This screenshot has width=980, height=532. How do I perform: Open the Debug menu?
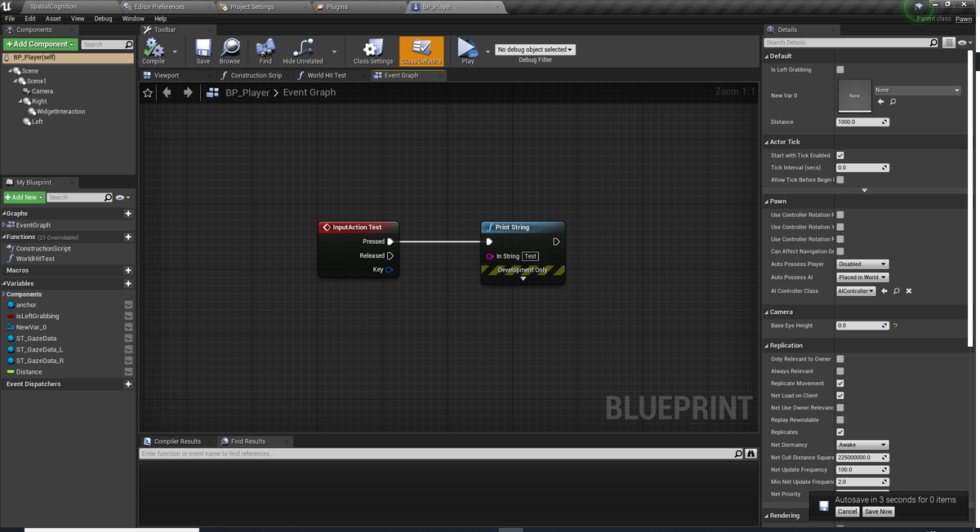click(103, 18)
